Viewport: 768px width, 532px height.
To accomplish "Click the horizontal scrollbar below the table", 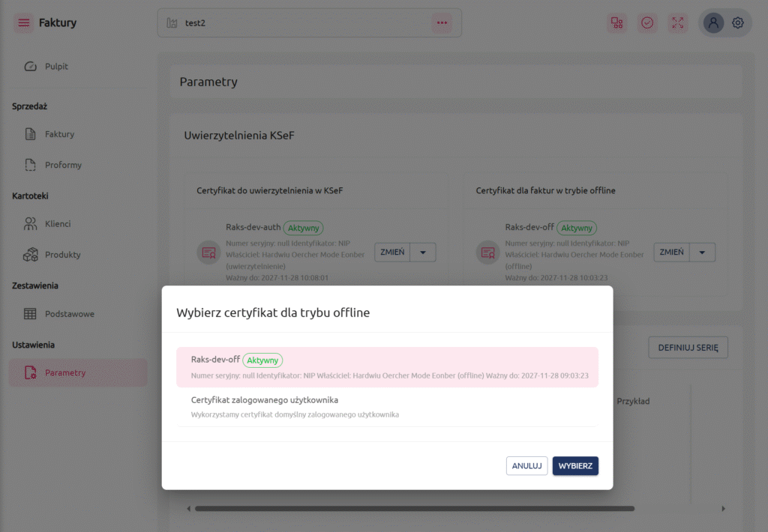I will (x=414, y=509).
